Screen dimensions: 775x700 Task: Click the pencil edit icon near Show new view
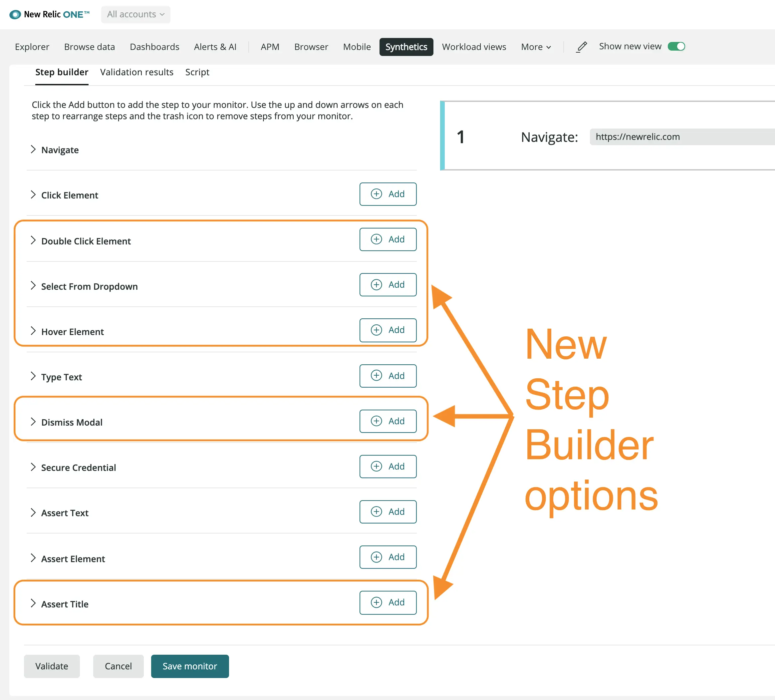click(x=582, y=46)
